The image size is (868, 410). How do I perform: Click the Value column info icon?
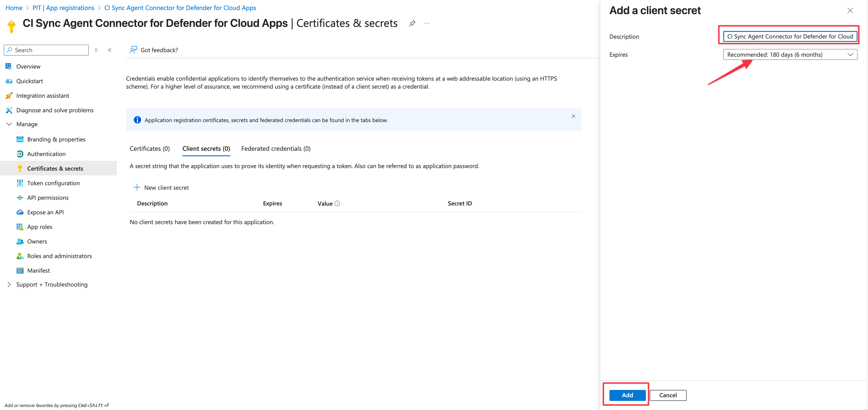337,203
